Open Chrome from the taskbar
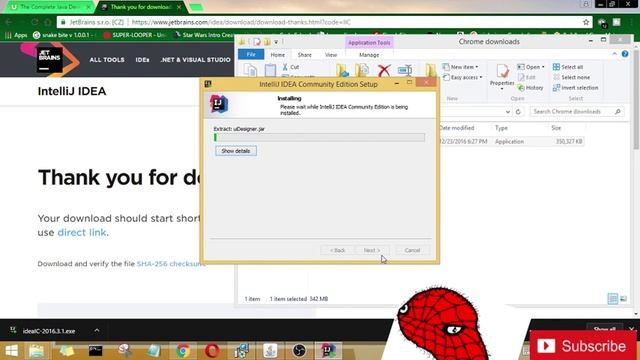The width and height of the screenshot is (640, 360). coord(183,351)
